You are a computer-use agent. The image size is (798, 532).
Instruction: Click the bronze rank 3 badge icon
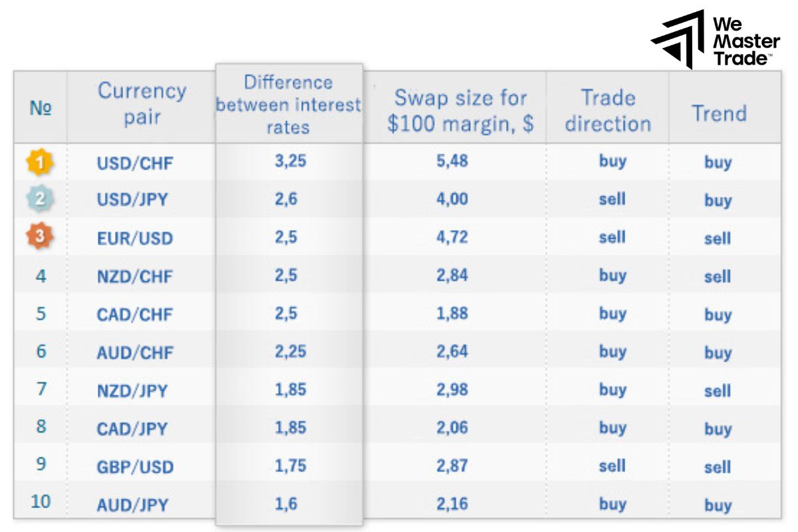pos(40,237)
